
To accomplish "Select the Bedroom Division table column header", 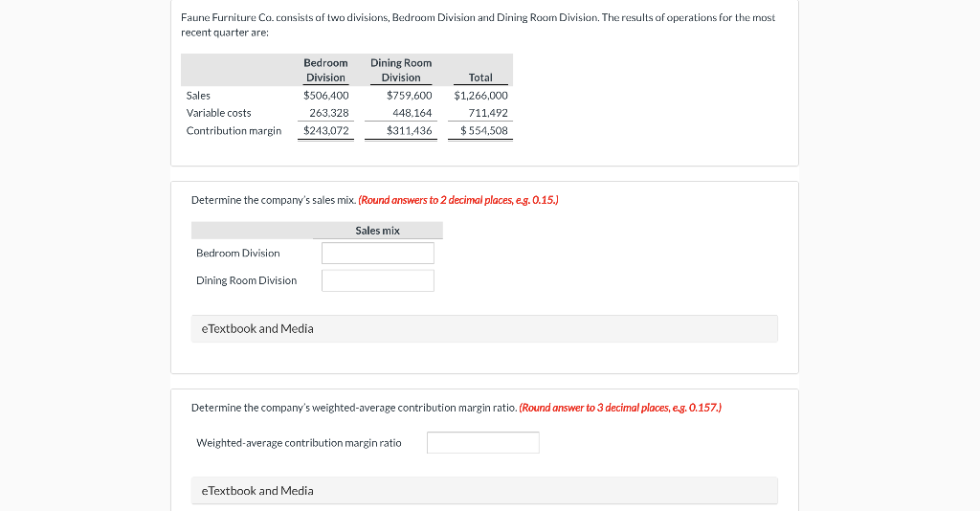I will click(x=325, y=70).
